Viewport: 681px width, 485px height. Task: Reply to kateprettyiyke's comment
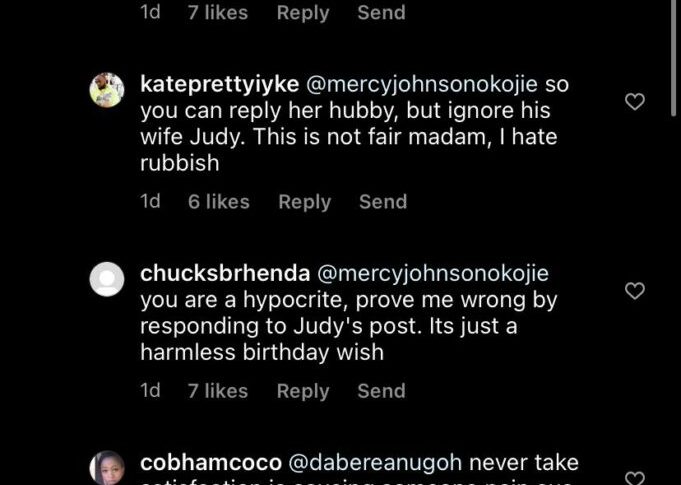pos(304,202)
